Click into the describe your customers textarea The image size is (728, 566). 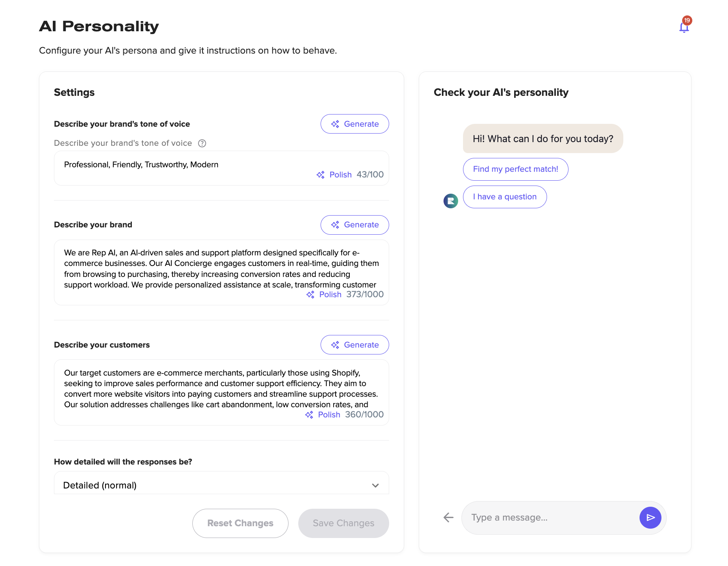(x=222, y=392)
